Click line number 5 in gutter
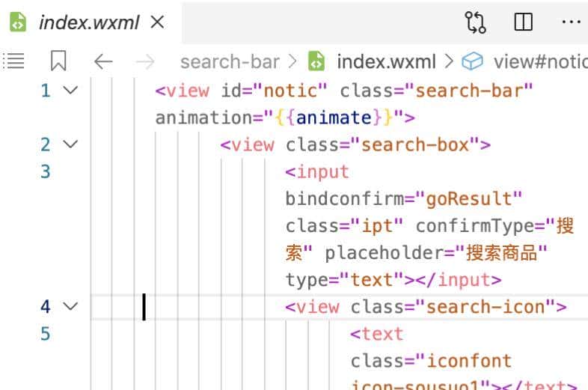Viewport: 588px width, 390px height. [x=46, y=334]
